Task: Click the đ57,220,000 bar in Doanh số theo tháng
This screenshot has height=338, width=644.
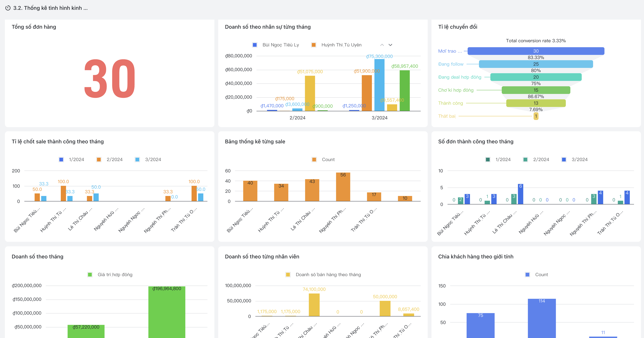Action: (x=86, y=331)
